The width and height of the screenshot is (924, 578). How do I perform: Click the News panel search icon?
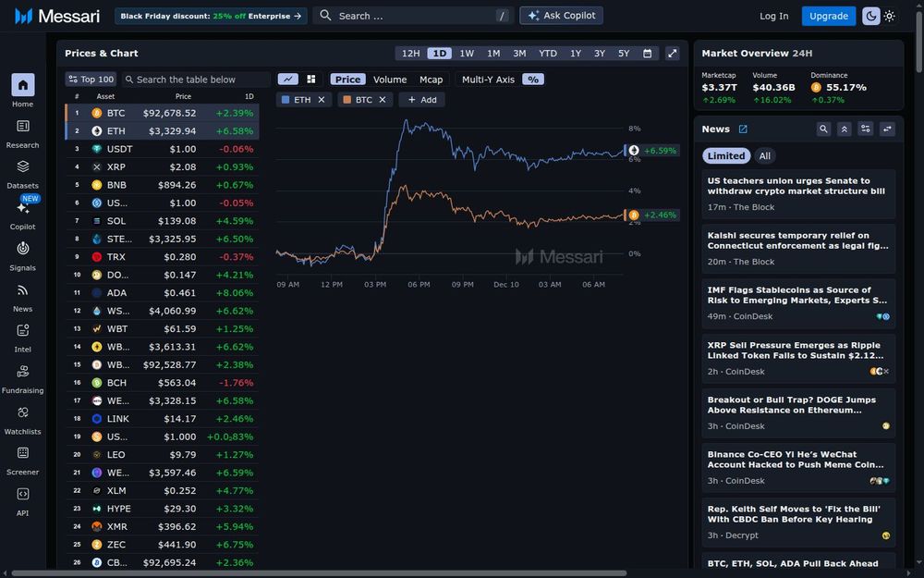point(823,129)
